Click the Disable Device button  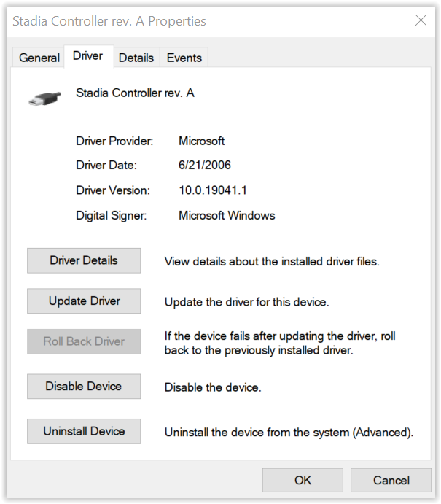tap(84, 387)
